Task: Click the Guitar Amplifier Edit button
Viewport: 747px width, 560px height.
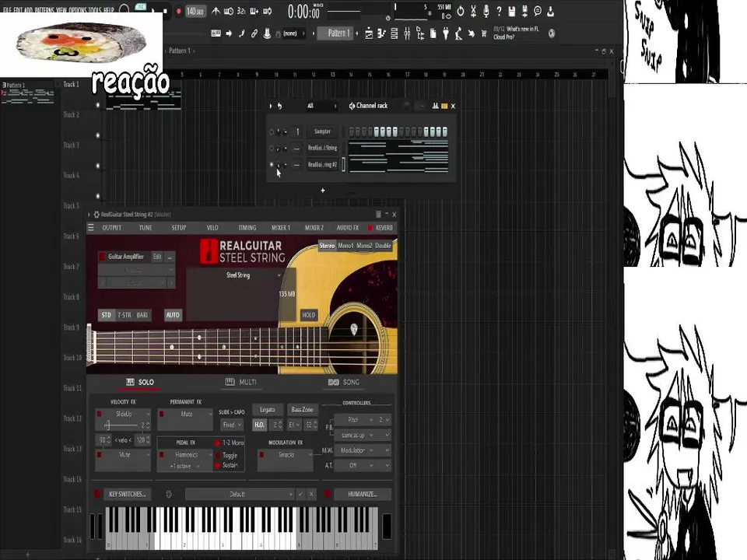Action: (x=157, y=257)
